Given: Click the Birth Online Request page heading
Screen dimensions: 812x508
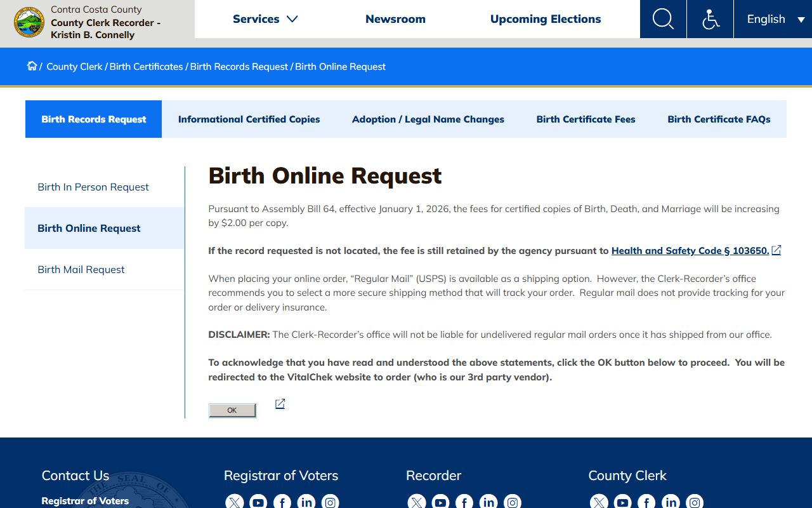Looking at the screenshot, I should click(x=325, y=175).
